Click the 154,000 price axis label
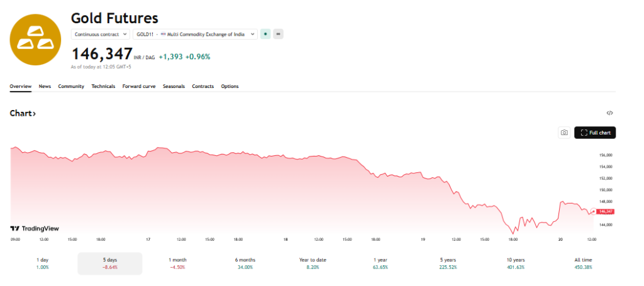The image size is (644, 286). pyautogui.click(x=606, y=167)
